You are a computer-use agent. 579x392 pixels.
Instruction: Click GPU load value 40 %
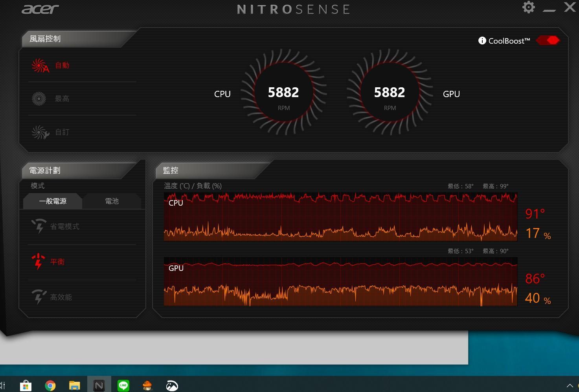[538, 298]
